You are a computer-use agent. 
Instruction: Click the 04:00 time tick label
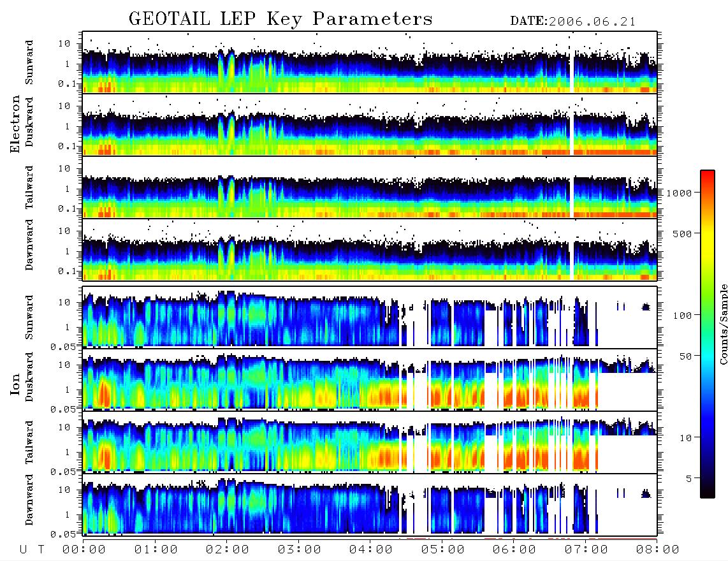click(x=371, y=550)
